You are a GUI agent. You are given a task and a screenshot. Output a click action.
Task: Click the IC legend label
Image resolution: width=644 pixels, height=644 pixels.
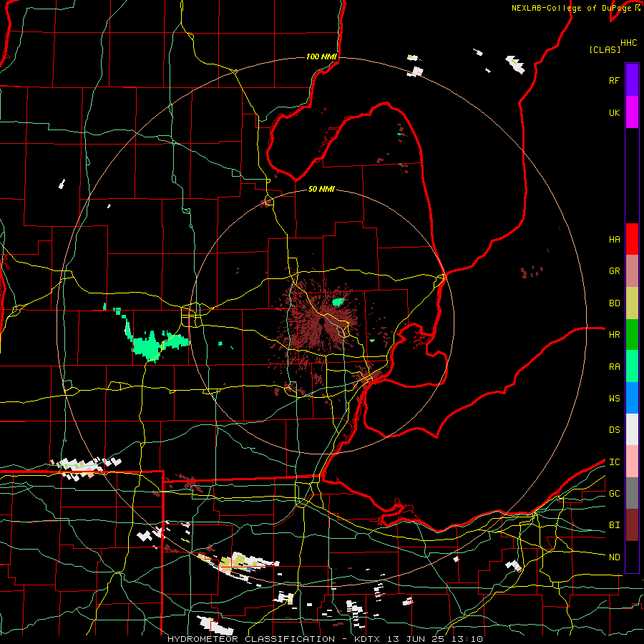click(x=615, y=462)
